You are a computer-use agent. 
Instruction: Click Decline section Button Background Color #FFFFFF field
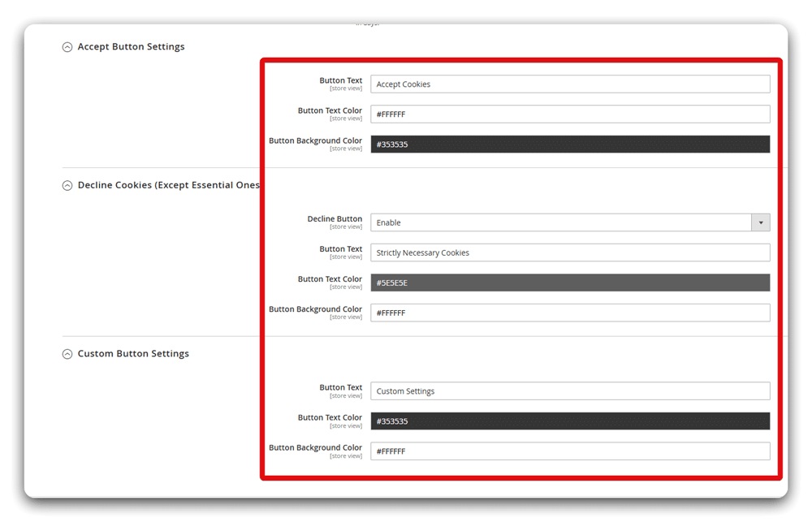[x=570, y=313]
